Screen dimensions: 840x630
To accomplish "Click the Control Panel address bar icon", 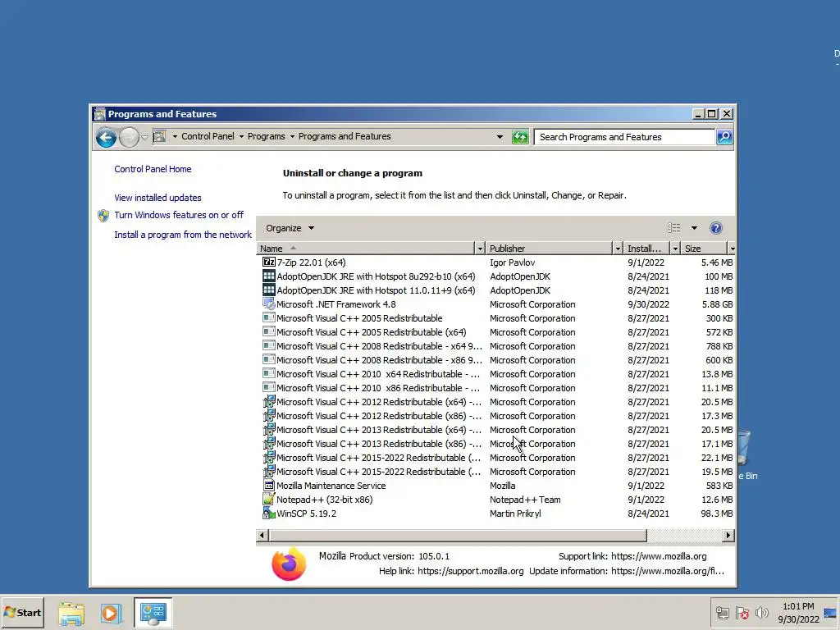I will coord(160,137).
